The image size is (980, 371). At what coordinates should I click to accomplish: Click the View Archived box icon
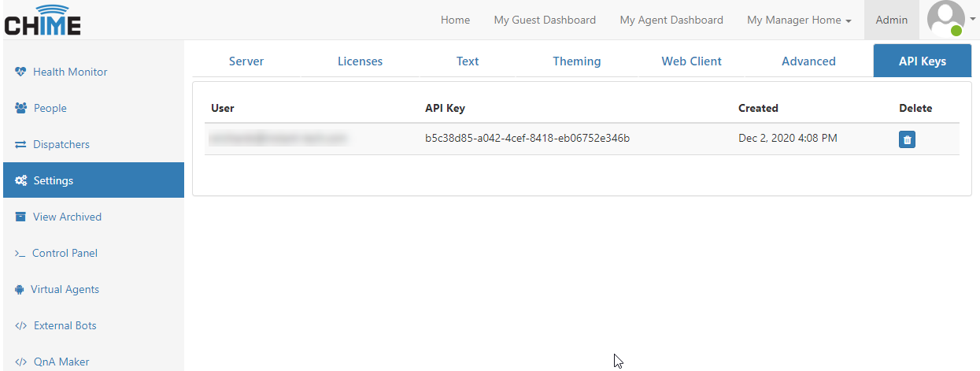click(x=20, y=217)
